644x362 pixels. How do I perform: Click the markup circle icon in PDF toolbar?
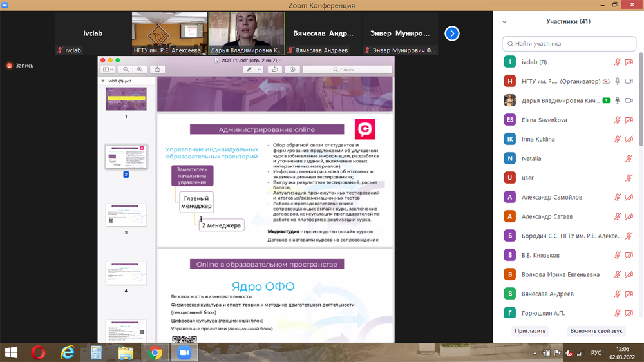tap(292, 70)
